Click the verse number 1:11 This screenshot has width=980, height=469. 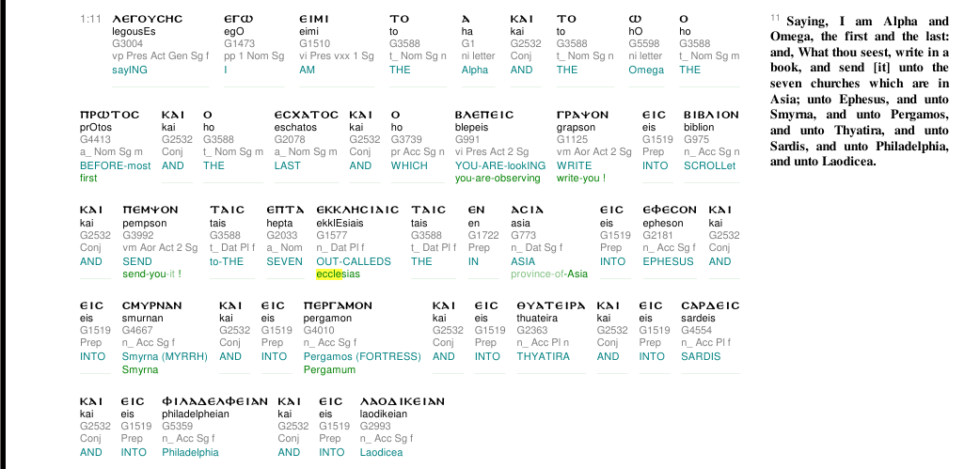tap(90, 20)
